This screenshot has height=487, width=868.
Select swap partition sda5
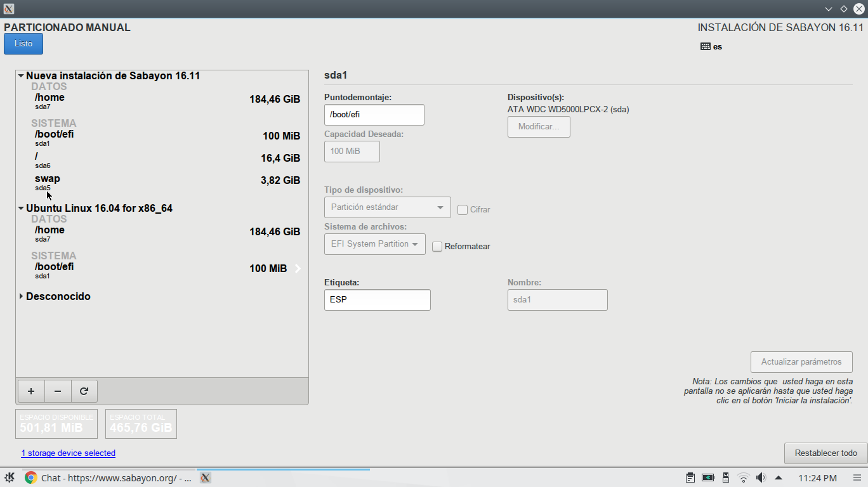(x=162, y=182)
